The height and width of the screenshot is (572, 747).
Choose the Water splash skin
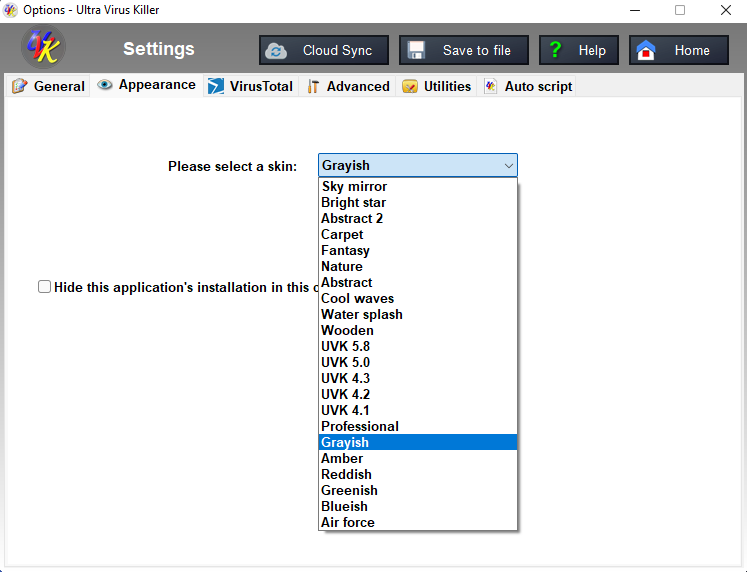418,314
